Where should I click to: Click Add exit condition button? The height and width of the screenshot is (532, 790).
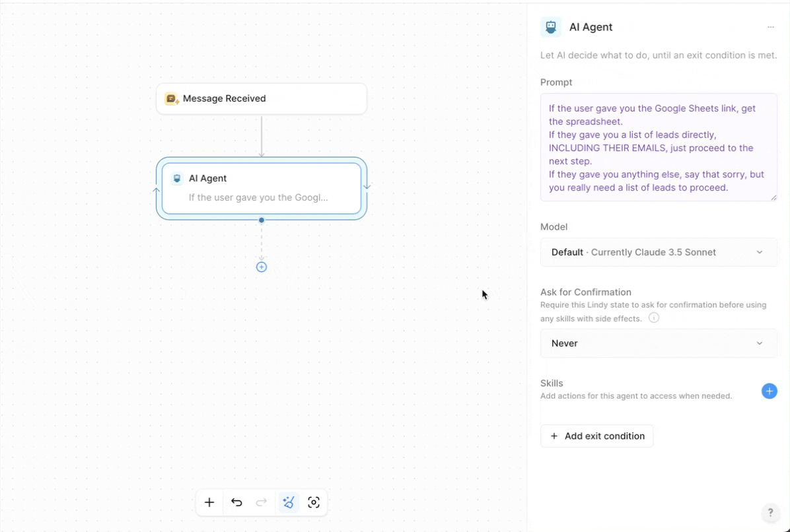pyautogui.click(x=597, y=436)
